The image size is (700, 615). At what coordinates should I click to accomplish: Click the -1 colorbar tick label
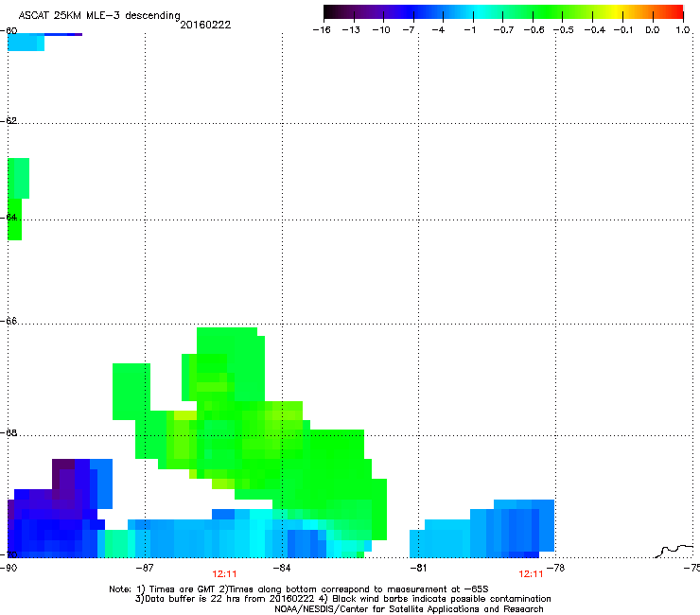[x=469, y=30]
